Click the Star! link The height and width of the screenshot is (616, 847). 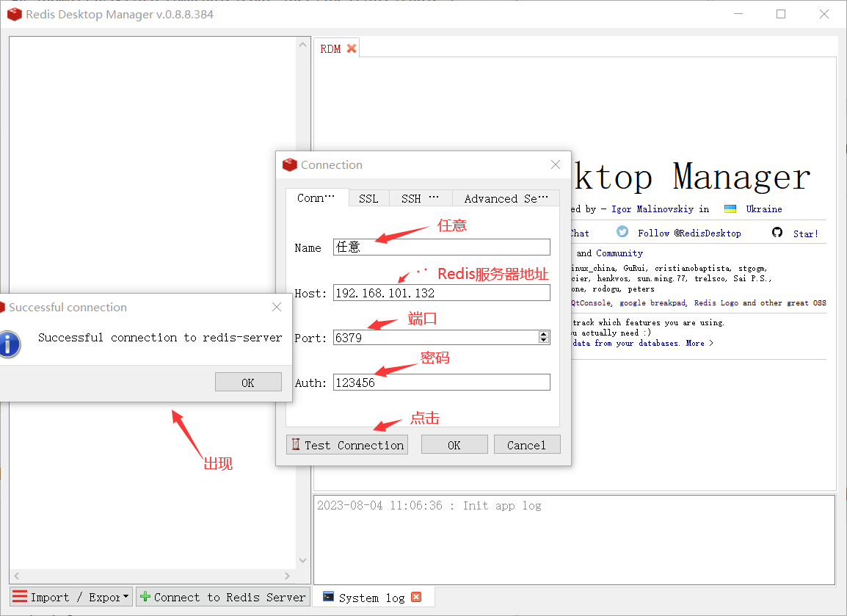pos(805,233)
